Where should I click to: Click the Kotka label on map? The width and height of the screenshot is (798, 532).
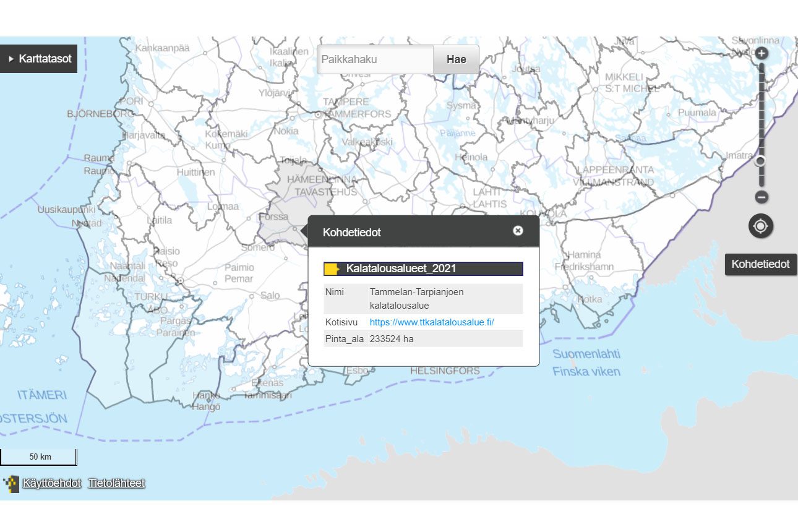(x=590, y=299)
